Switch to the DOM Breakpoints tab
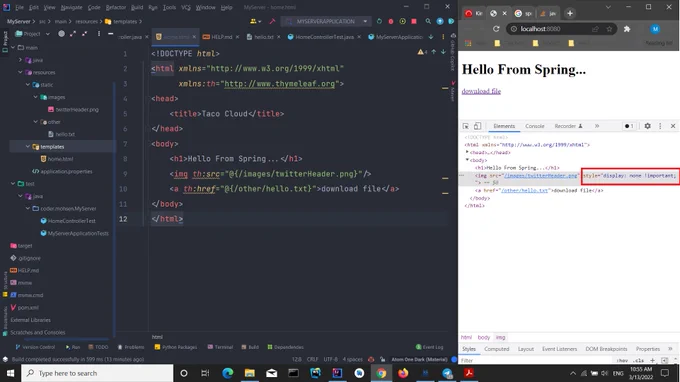680x382 pixels. tap(606, 349)
